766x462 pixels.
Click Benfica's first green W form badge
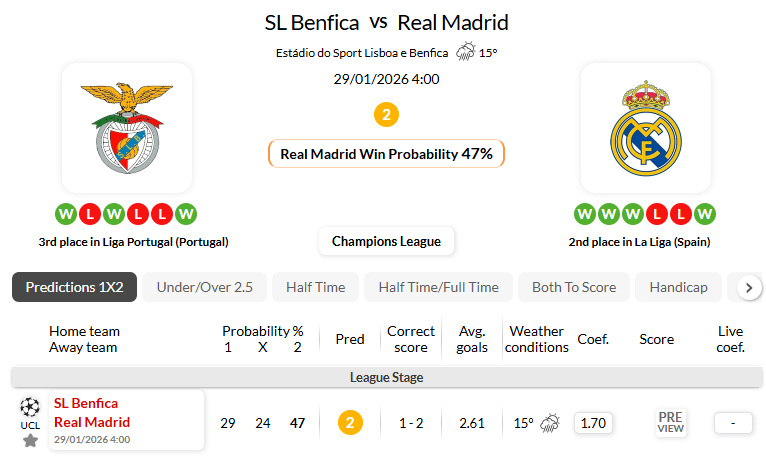coord(66,214)
